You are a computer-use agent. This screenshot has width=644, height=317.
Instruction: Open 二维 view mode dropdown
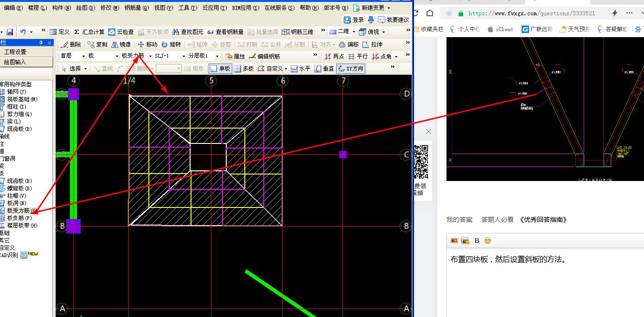pyautogui.click(x=354, y=32)
